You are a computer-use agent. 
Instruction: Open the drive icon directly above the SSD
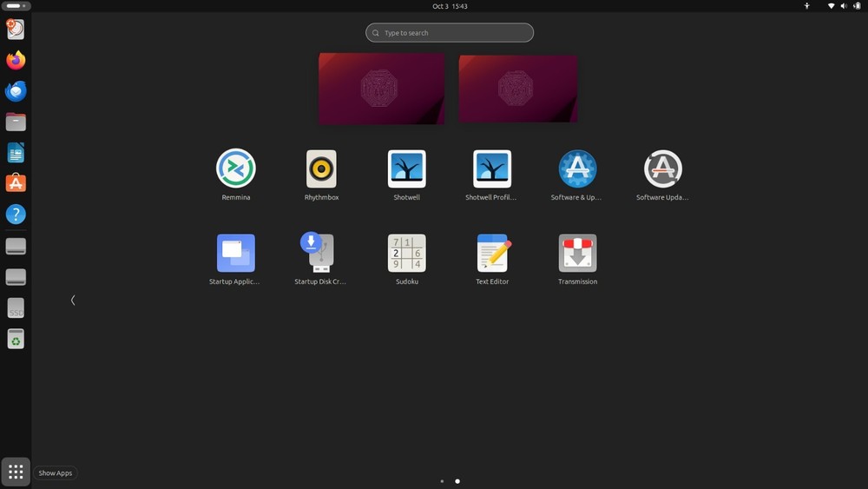coord(16,277)
